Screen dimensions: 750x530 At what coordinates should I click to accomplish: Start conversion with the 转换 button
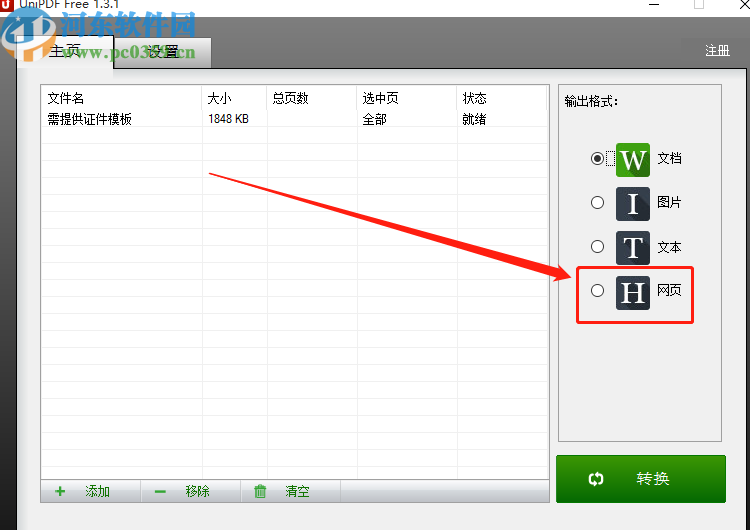tap(640, 479)
